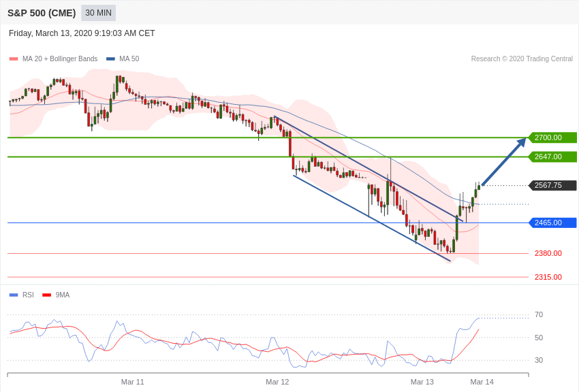The image size is (579, 392).
Task: Click the Research © 2020 Trading Central text
Action: pos(522,59)
